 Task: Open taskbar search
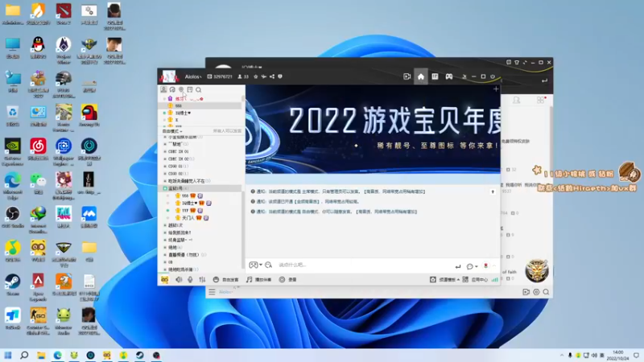coord(24,355)
